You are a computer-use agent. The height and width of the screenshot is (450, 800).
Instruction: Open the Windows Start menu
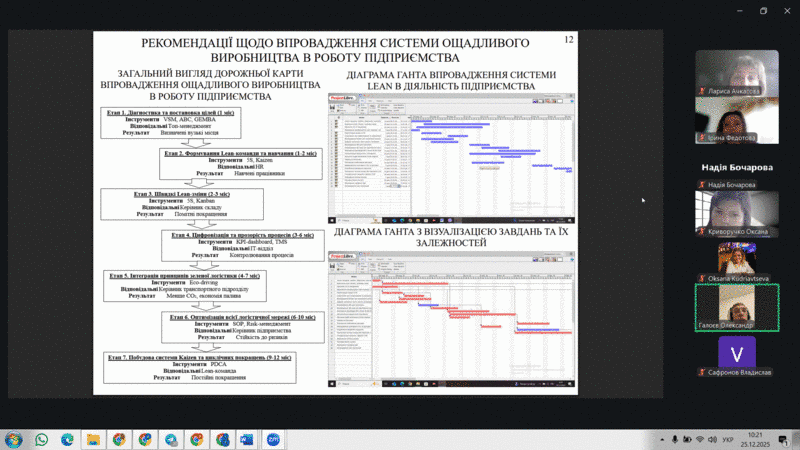click(14, 439)
